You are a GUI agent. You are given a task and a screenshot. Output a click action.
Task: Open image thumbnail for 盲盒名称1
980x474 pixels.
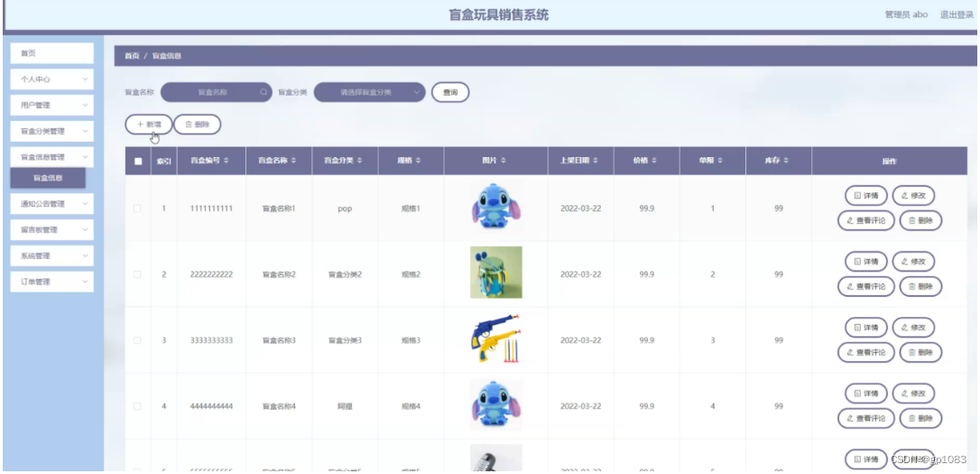point(496,207)
